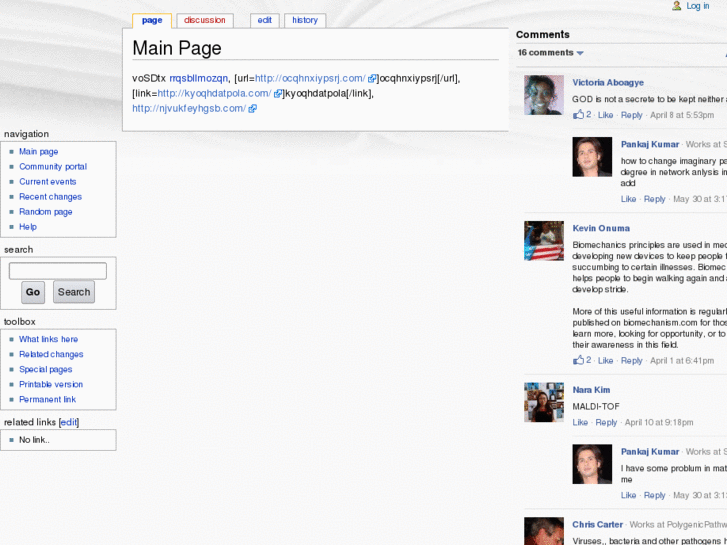The height and width of the screenshot is (545, 727).
Task: Click the Log in link
Action: [x=698, y=6]
